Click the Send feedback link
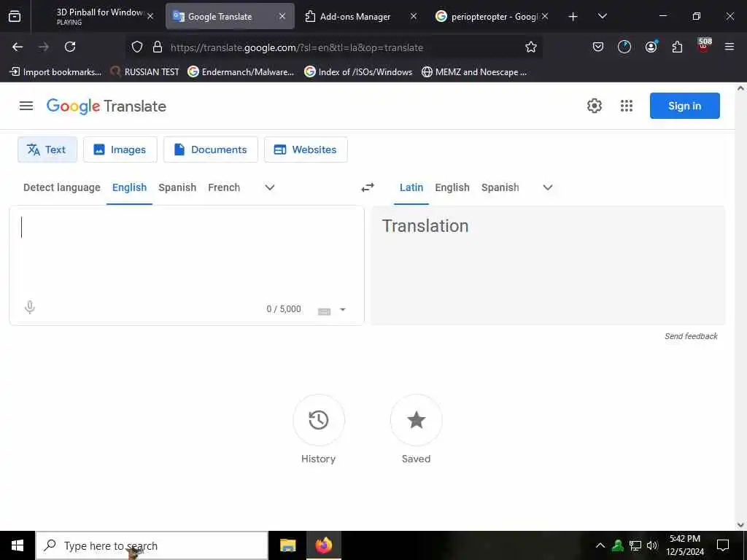 tap(691, 336)
